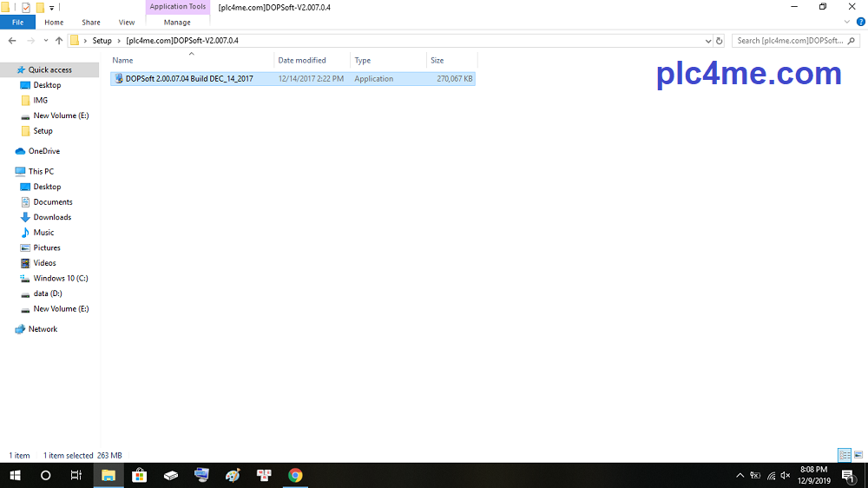
Task: Click the Properties icon in Quick Access Toolbar
Action: 26,7
